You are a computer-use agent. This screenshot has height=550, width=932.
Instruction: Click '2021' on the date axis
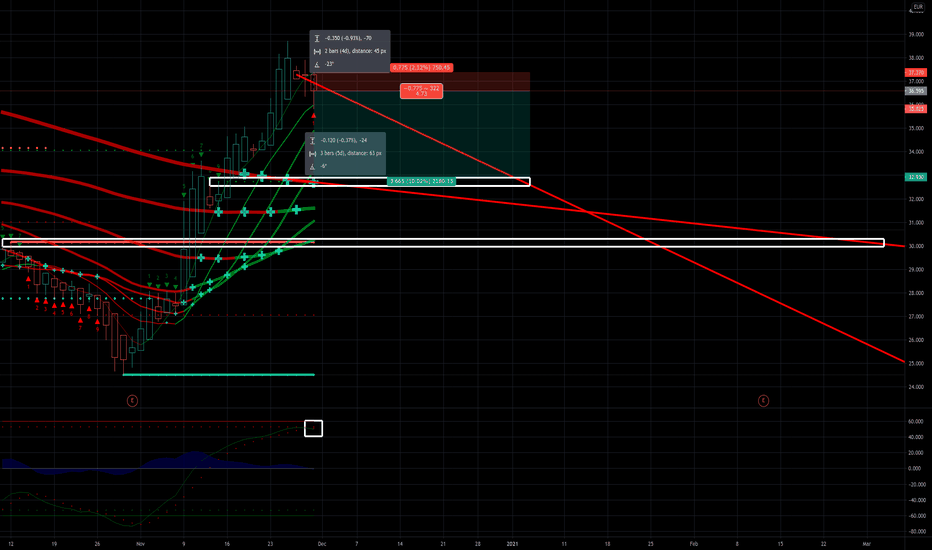(x=512, y=543)
